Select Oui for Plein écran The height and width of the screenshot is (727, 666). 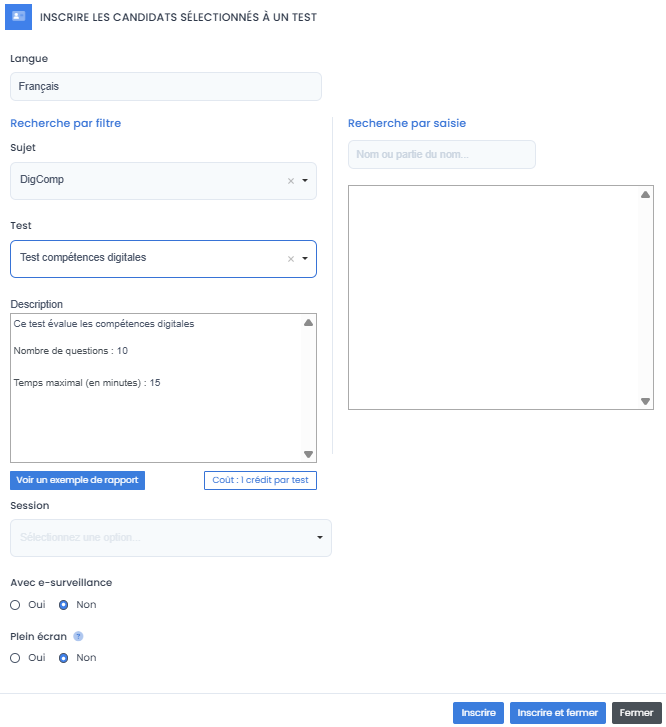pos(15,657)
